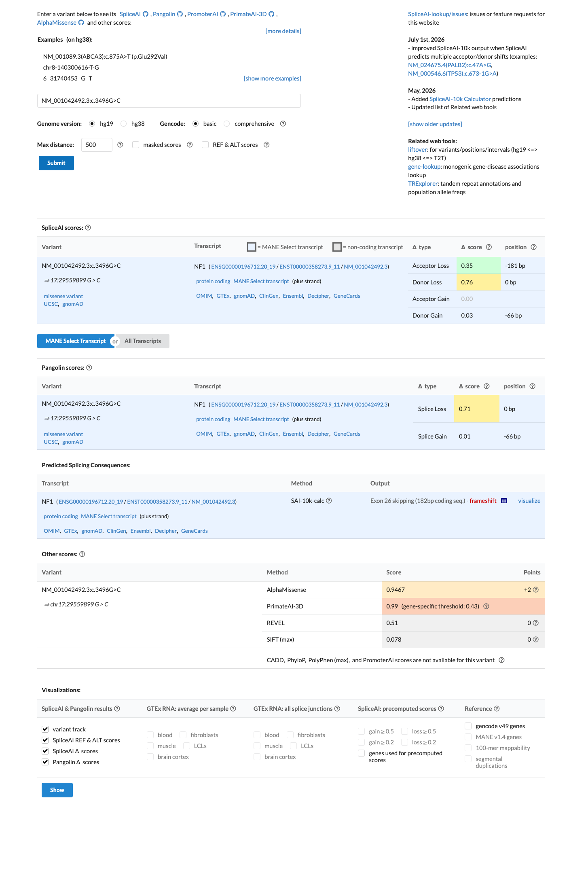Show AlphaMissense points help

pos(536,590)
